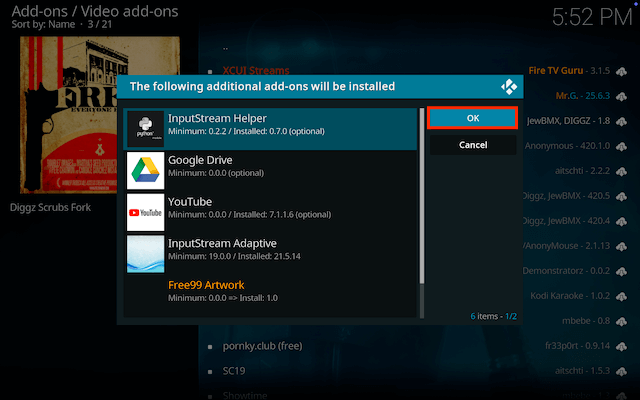The height and width of the screenshot is (400, 640).
Task: Click the Diggz Scrubs Fork caption text
Action: [50, 207]
